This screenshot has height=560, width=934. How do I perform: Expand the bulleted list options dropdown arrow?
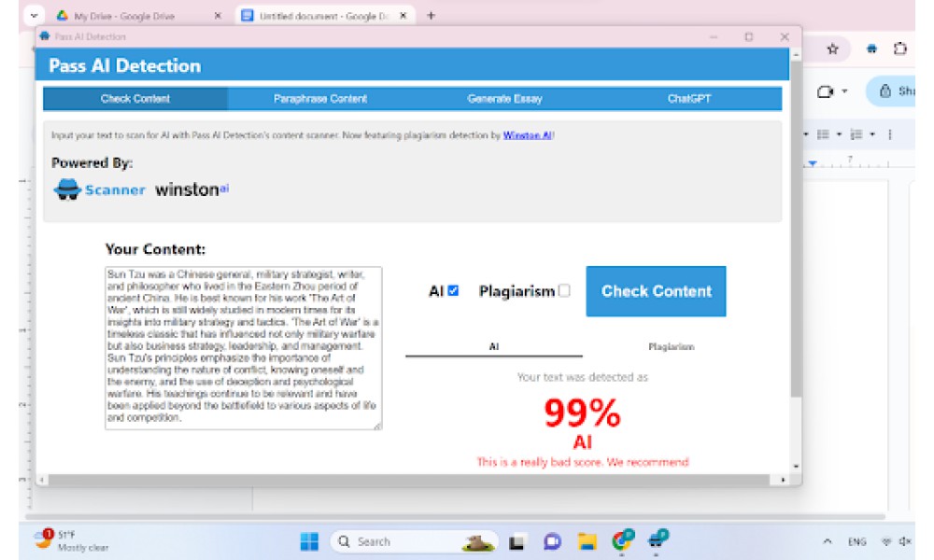(839, 134)
